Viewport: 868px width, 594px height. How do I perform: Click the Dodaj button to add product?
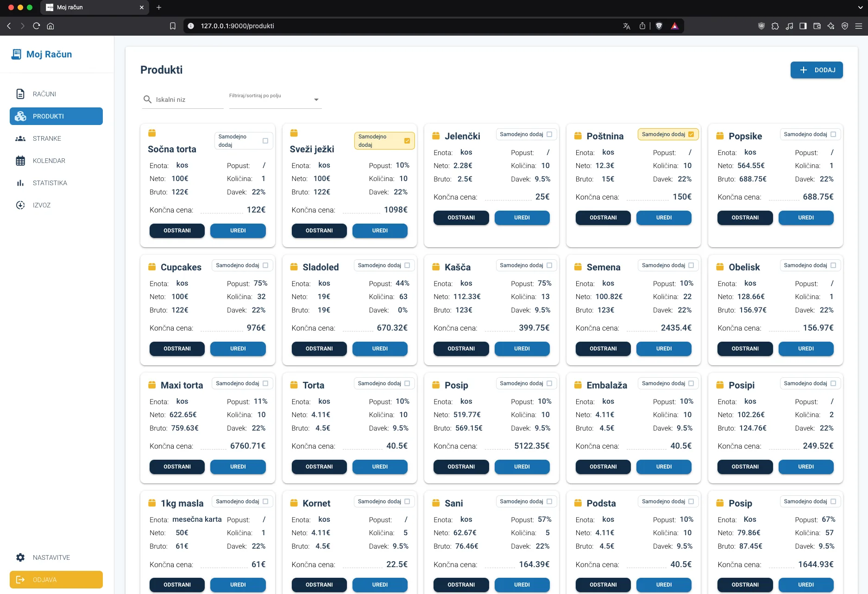[x=817, y=70]
